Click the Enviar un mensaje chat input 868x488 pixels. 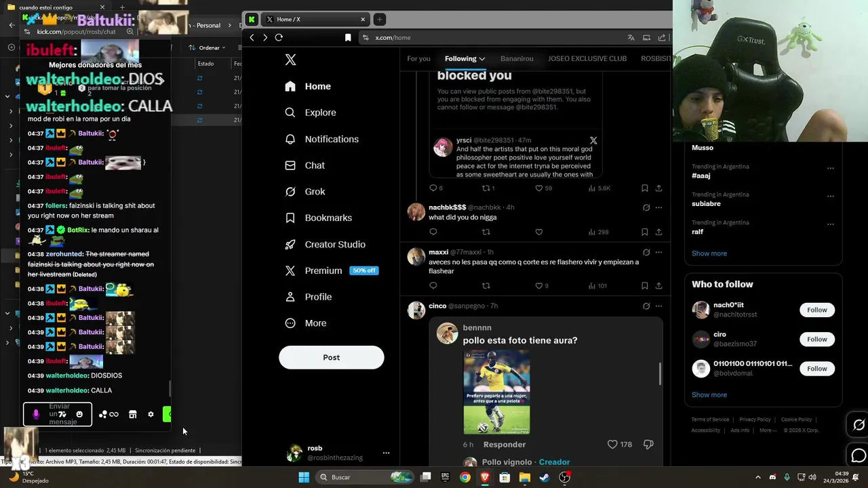pos(58,414)
